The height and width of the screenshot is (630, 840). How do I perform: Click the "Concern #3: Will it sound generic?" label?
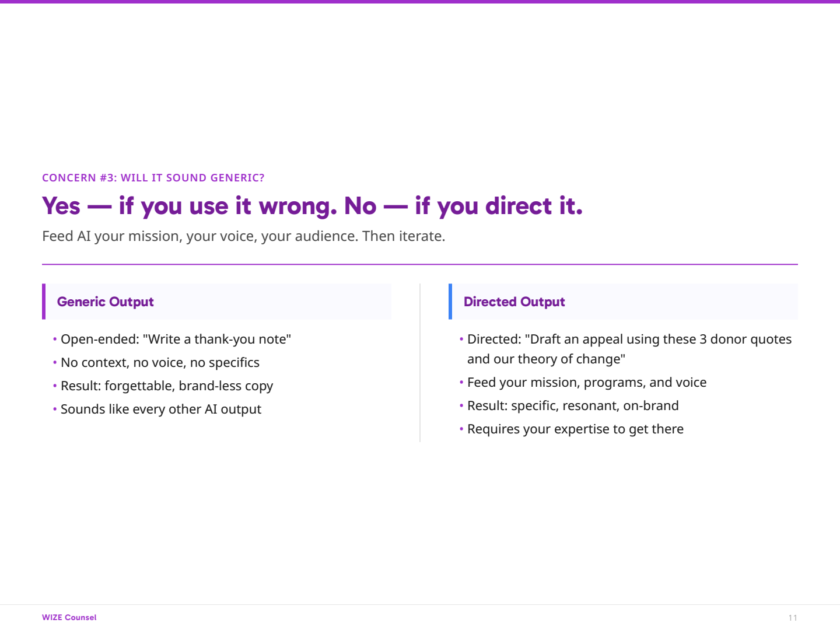(153, 178)
